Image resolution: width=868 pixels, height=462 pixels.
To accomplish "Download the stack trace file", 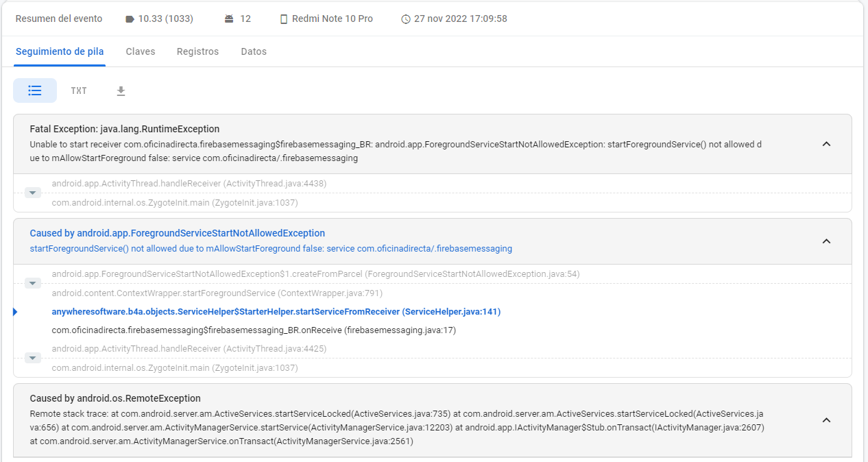I will tap(121, 91).
